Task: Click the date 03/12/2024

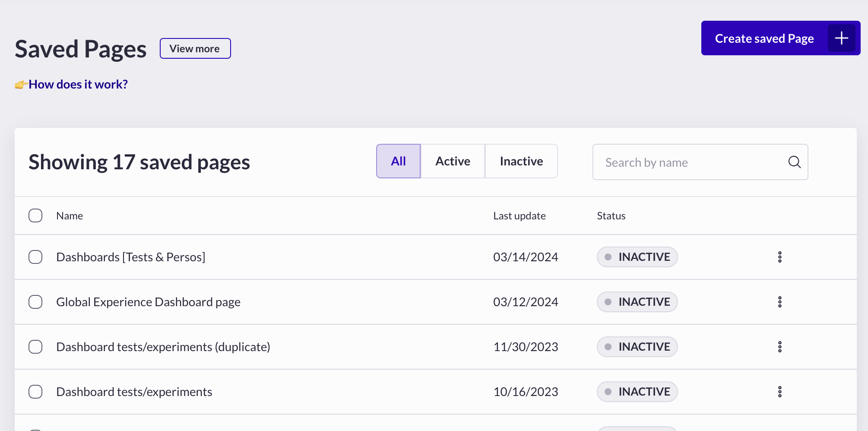Action: [526, 302]
